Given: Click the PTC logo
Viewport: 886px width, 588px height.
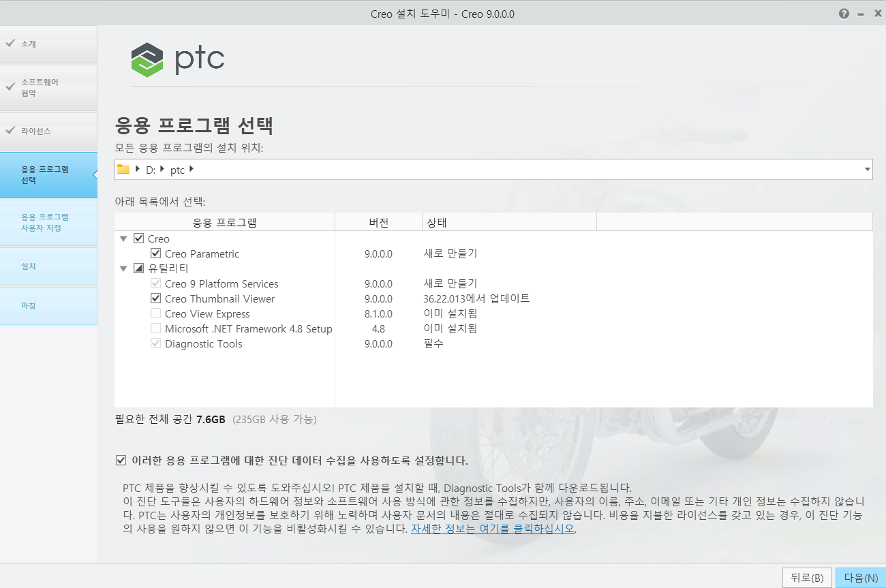Looking at the screenshot, I should [178, 59].
